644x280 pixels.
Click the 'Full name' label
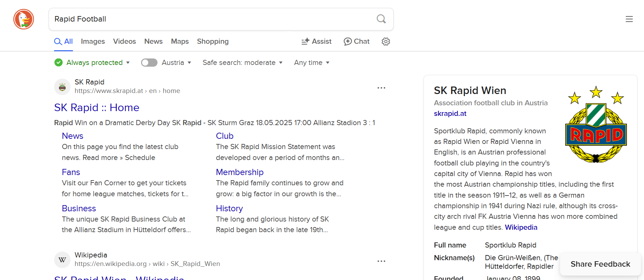[x=450, y=245]
